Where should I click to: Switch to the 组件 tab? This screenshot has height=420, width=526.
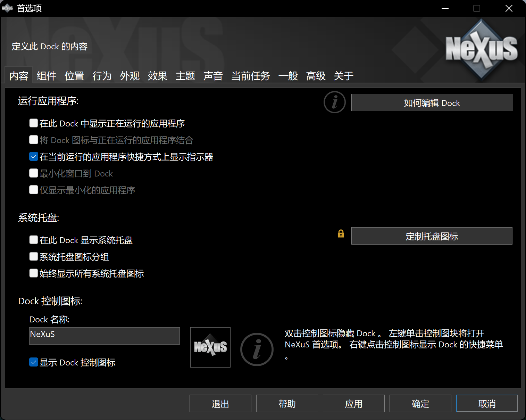coord(47,75)
